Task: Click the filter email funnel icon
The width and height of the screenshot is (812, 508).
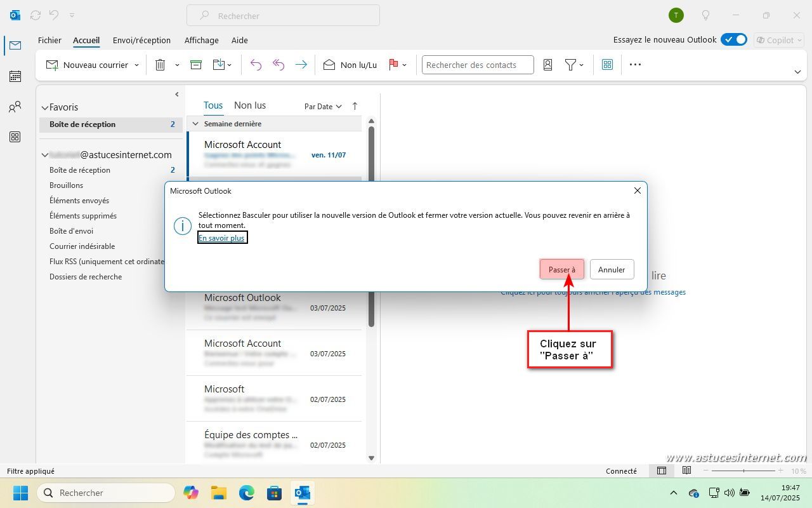Action: point(570,65)
